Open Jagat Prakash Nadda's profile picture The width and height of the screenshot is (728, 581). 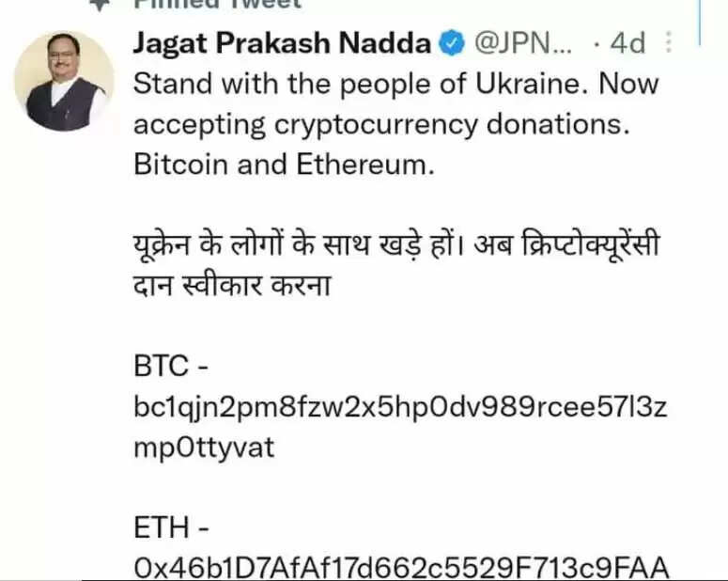coord(65,81)
